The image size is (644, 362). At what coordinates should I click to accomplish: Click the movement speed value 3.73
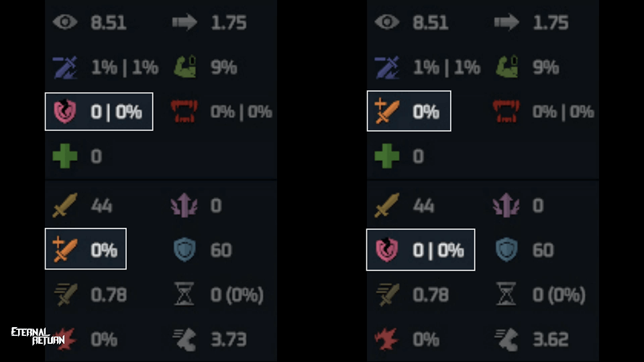229,339
